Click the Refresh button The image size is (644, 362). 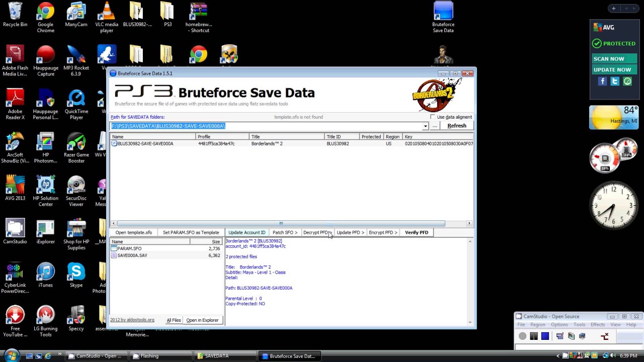coord(457,126)
